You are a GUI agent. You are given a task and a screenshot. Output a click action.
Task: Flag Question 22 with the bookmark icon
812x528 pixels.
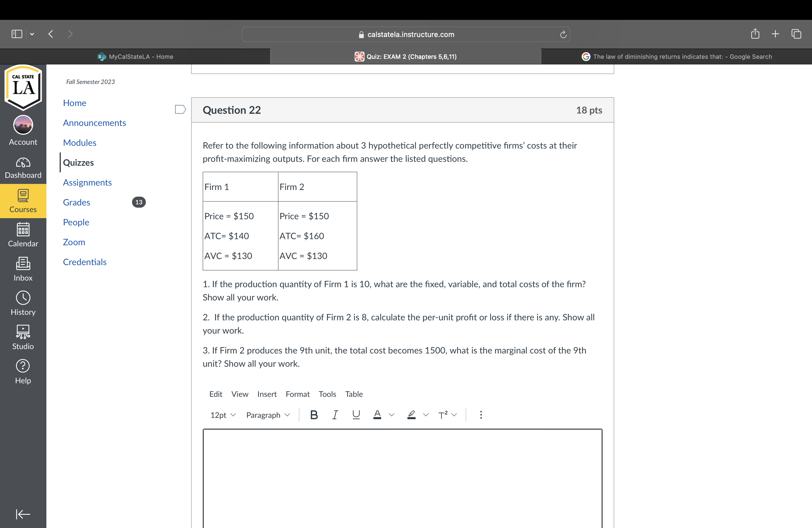[x=180, y=109]
